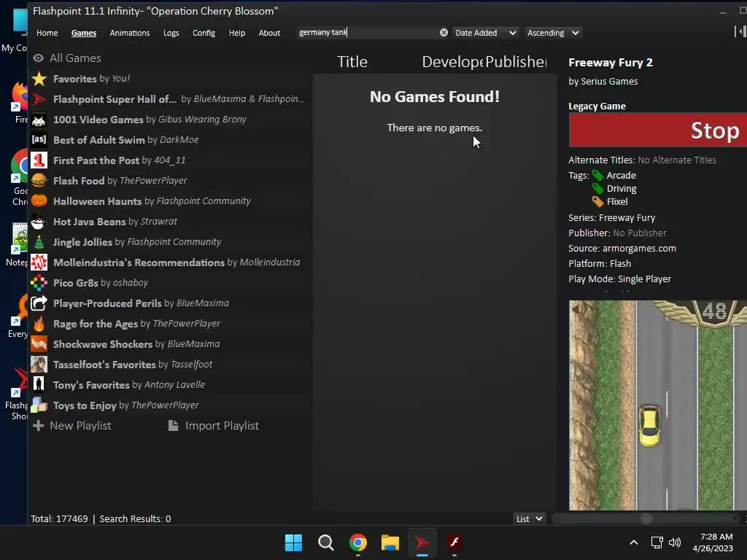Show hidden system tray icons
747x560 pixels.
pos(634,542)
